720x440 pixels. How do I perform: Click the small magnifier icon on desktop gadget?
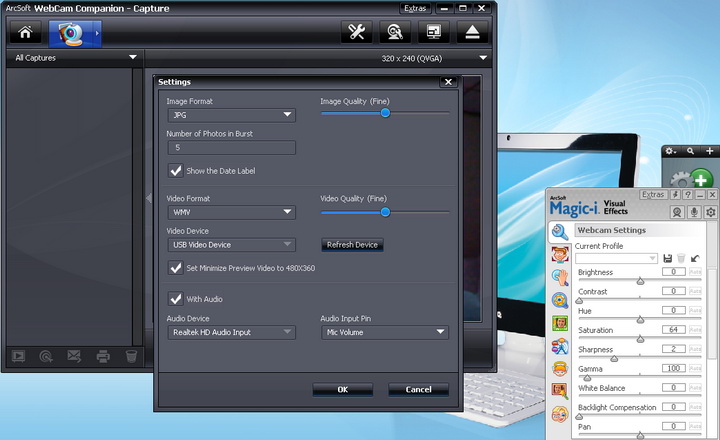point(690,151)
